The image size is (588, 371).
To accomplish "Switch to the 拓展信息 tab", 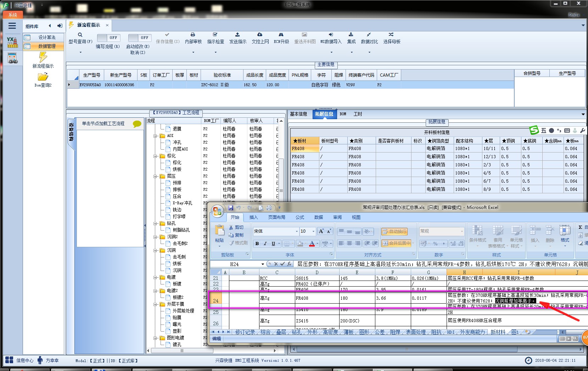I will point(324,114).
